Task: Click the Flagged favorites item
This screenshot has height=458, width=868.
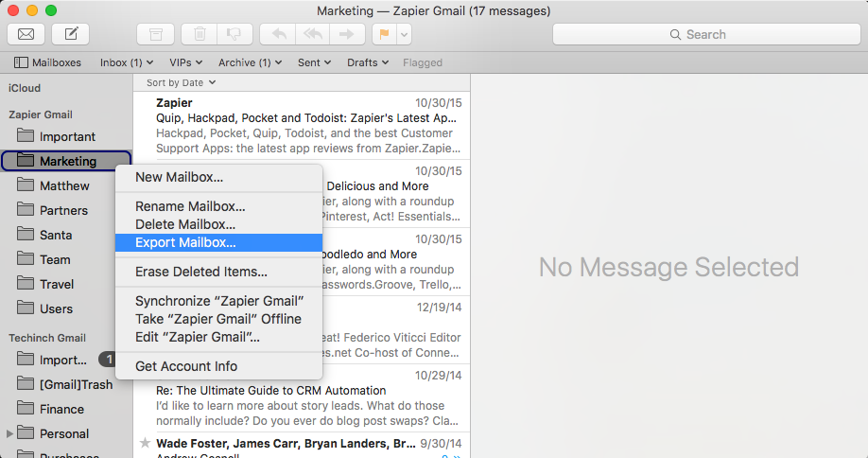Action: [423, 62]
